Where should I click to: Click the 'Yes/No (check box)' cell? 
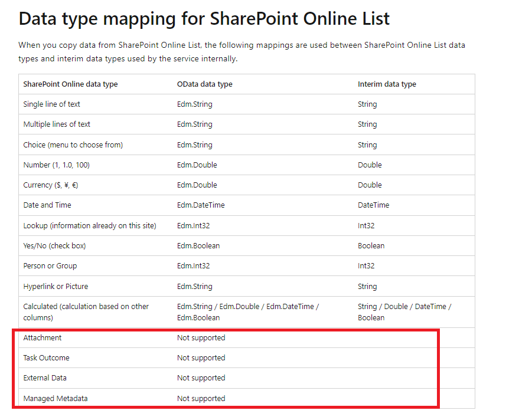pyautogui.click(x=54, y=245)
